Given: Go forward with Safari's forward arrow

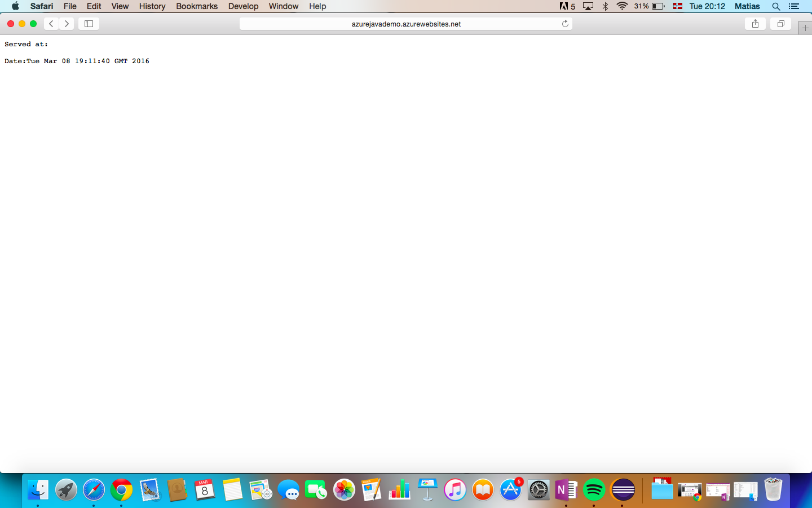Looking at the screenshot, I should 67,24.
